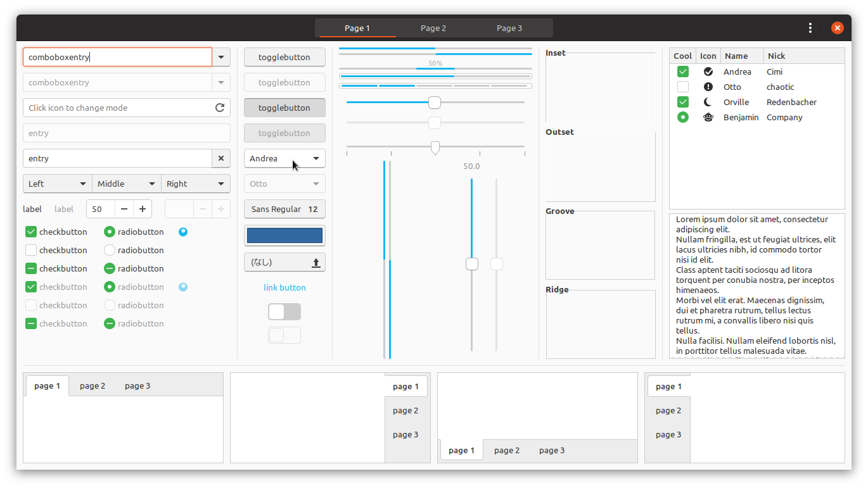Click the Lorem ipsum text view

coord(756,285)
